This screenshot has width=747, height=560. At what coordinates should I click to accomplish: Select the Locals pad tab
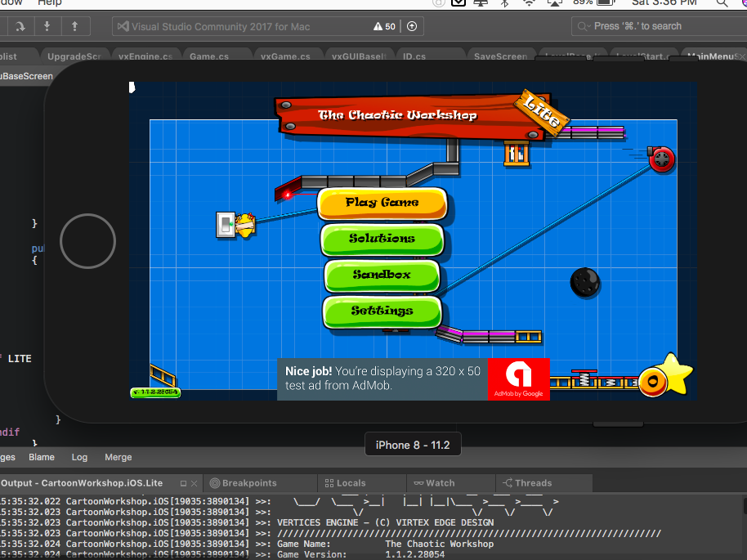[x=345, y=483]
